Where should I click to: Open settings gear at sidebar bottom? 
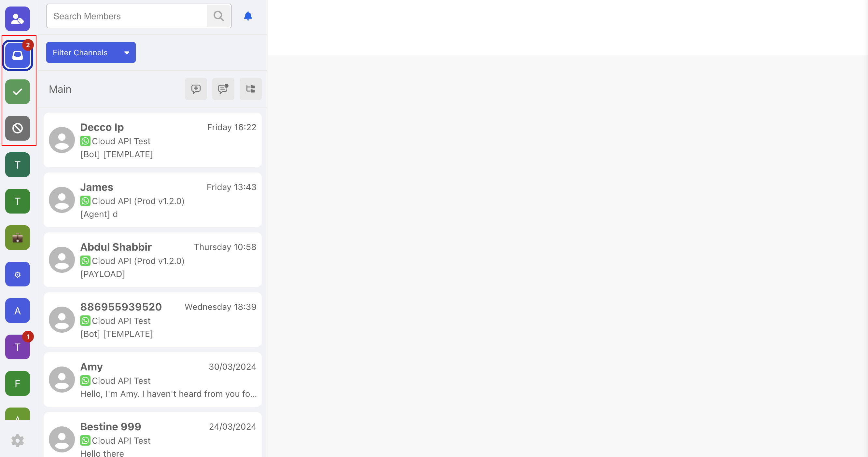coord(18,440)
